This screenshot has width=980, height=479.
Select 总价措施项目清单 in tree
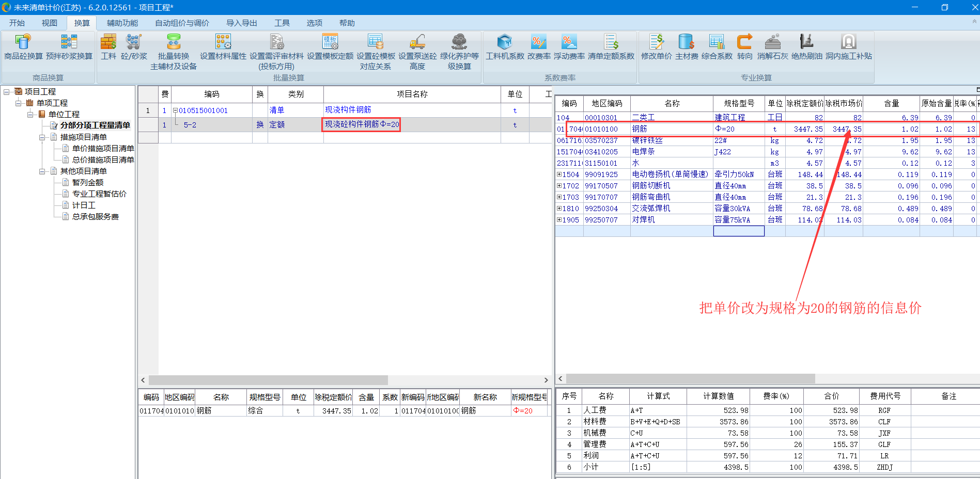click(103, 160)
